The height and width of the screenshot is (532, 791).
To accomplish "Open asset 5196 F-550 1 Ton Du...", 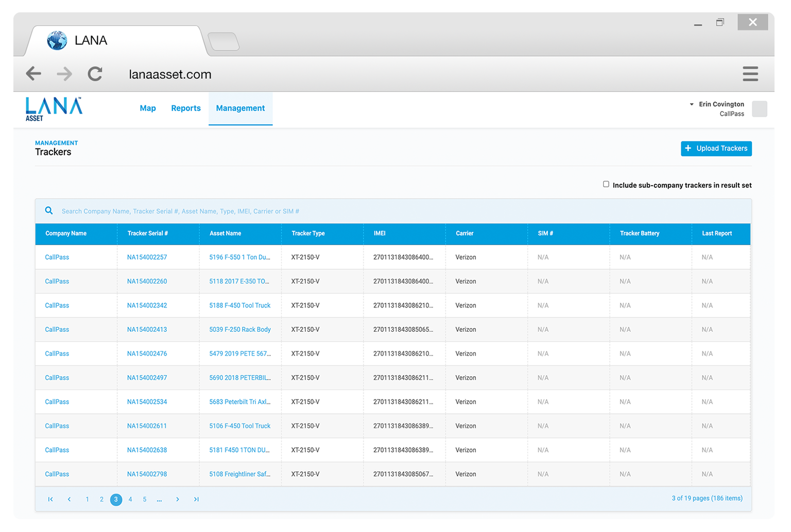I will pyautogui.click(x=239, y=257).
